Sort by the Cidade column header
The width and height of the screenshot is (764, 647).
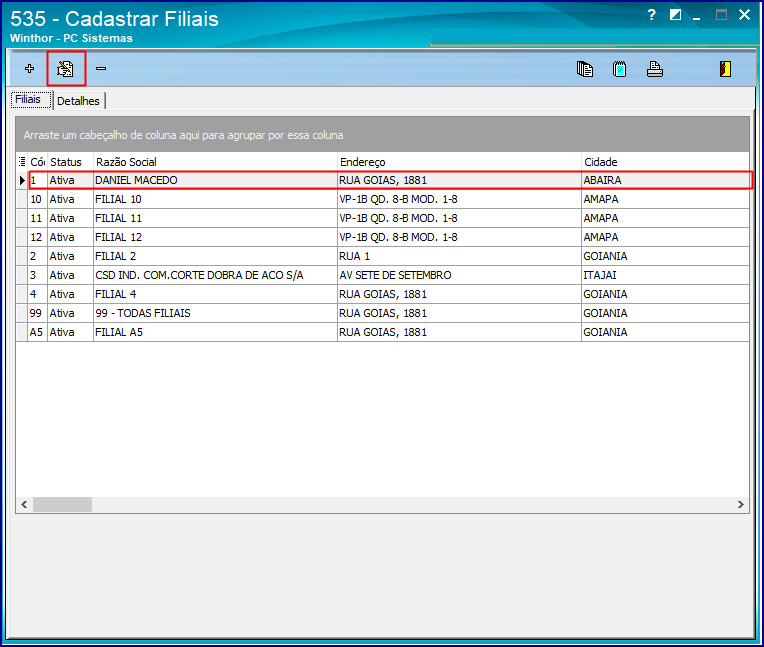click(x=665, y=162)
